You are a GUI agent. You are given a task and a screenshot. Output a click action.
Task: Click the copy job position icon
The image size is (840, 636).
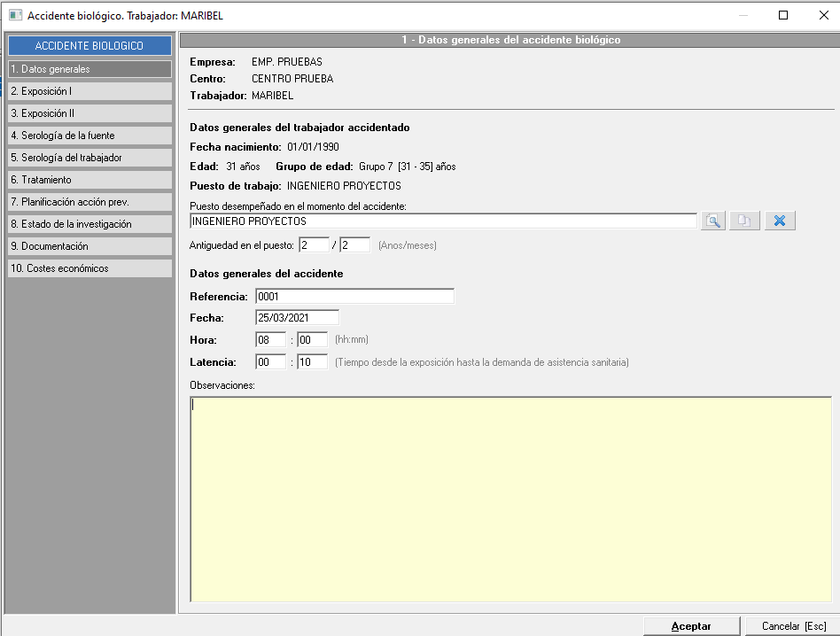click(x=744, y=221)
